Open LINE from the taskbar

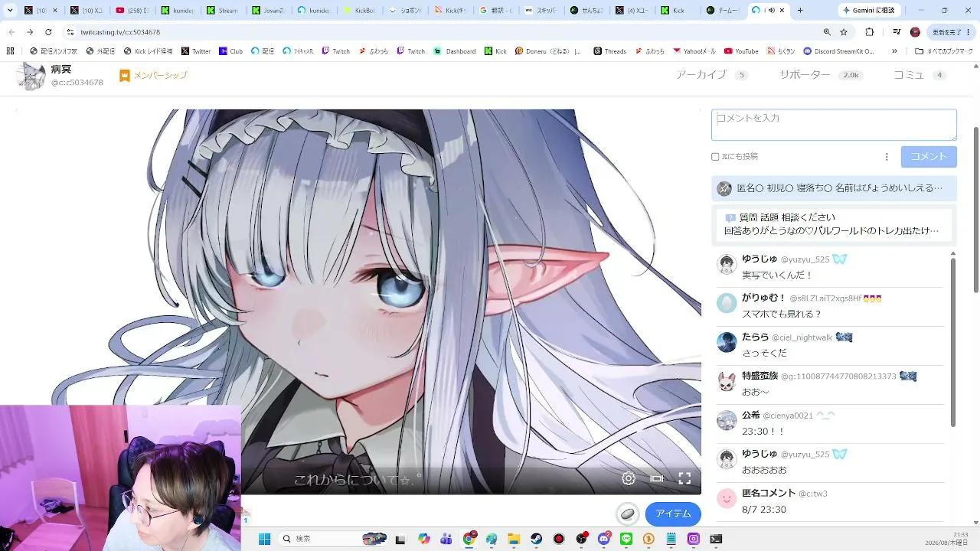[x=626, y=539]
